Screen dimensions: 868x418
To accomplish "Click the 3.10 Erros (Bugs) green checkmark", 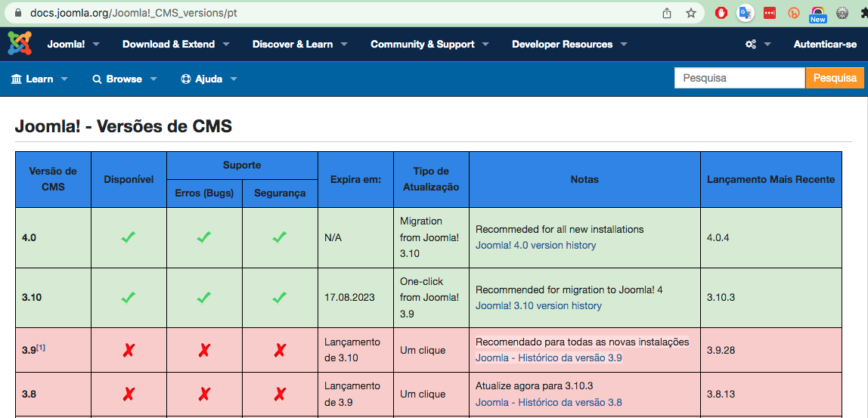I will pyautogui.click(x=204, y=297).
